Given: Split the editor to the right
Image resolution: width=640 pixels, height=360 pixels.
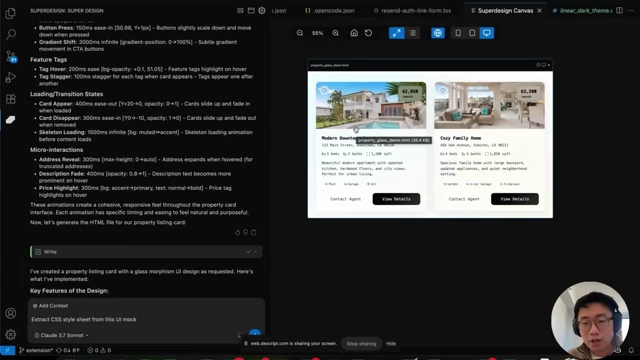Looking at the screenshot, I should pos(620,11).
